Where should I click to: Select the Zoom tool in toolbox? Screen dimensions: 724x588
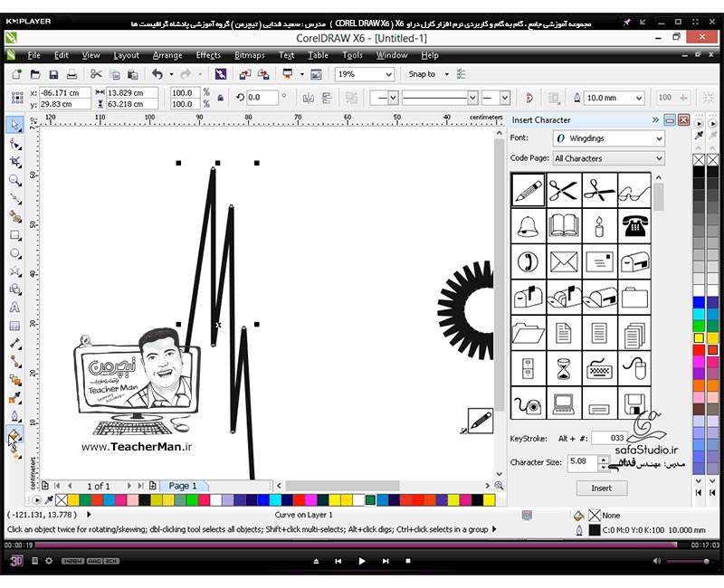tap(14, 180)
